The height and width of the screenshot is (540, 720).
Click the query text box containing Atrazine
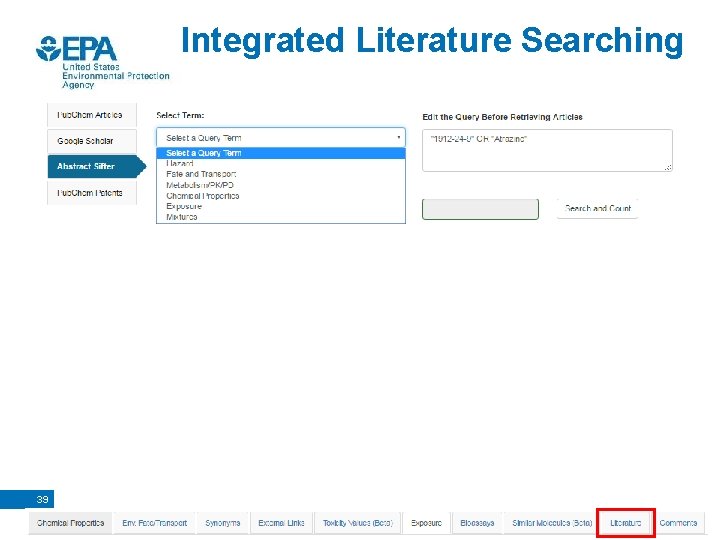pyautogui.click(x=547, y=151)
